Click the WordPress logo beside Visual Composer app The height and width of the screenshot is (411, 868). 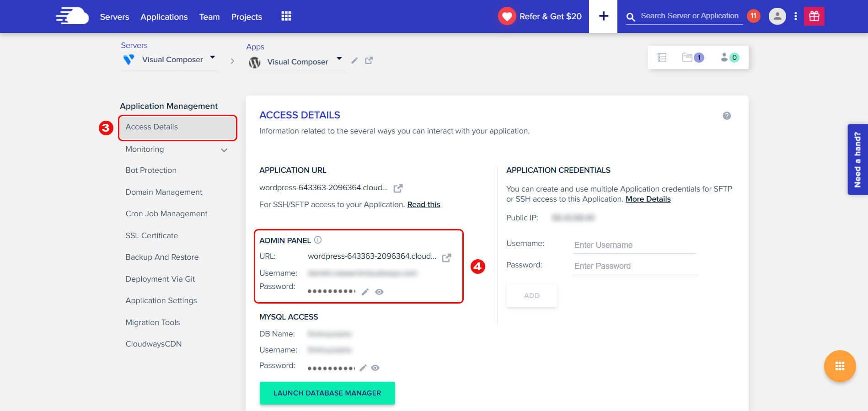coord(254,62)
